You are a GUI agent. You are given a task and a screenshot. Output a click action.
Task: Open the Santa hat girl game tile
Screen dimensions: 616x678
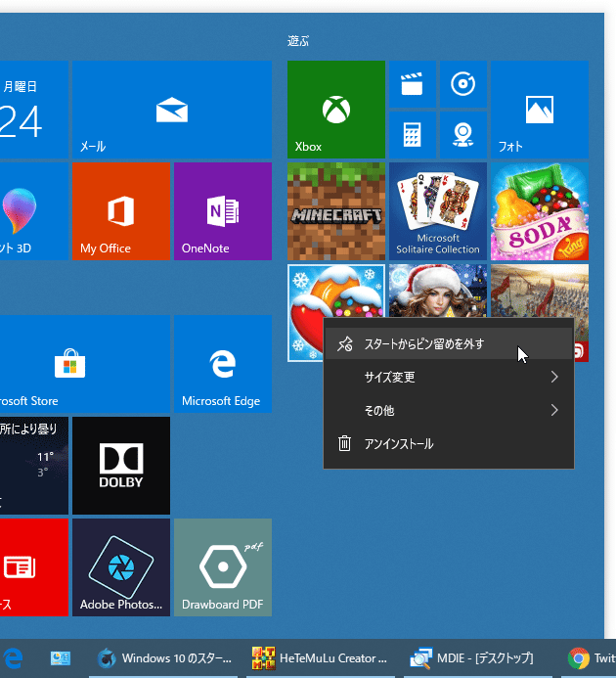point(438,291)
